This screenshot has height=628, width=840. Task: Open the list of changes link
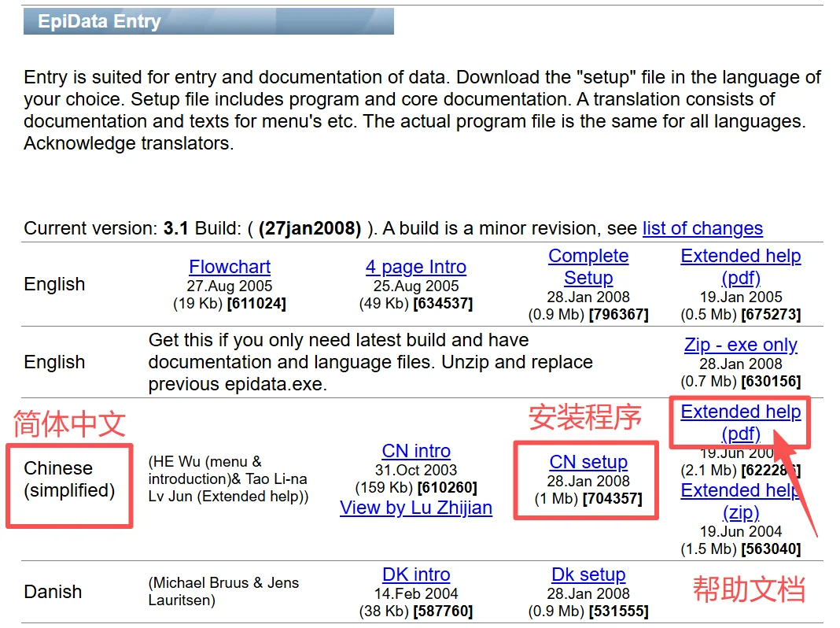coord(702,228)
